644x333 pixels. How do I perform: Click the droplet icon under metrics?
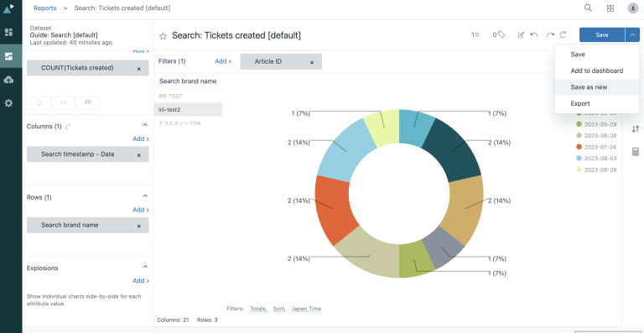(39, 102)
